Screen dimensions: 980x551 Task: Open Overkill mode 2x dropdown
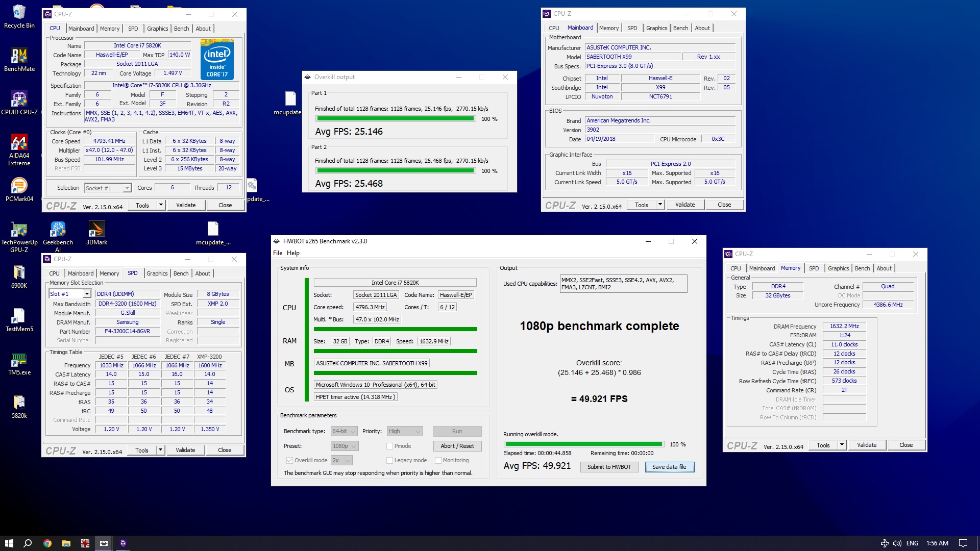point(341,460)
